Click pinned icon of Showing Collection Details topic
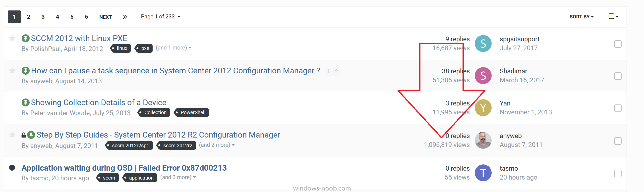The image size is (644, 192). pyautogui.click(x=25, y=102)
